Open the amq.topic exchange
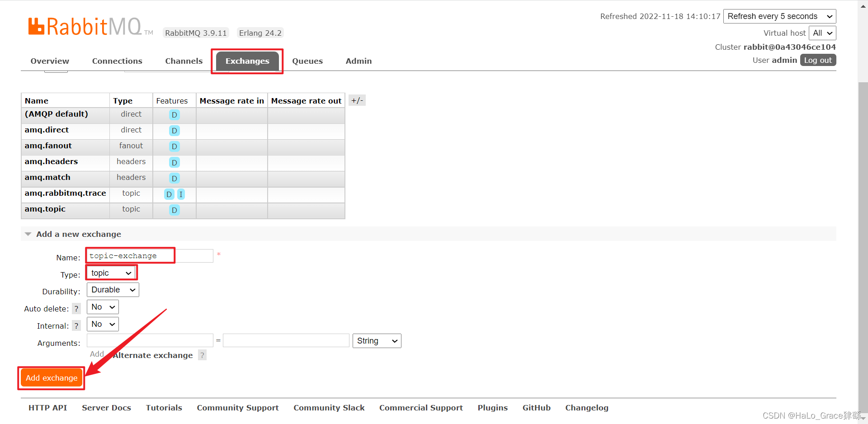 [45, 209]
